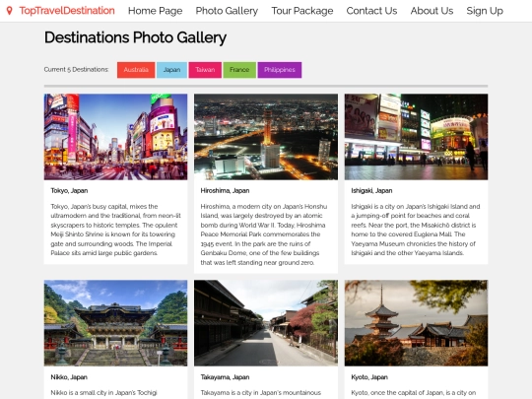Select the France destination filter
The width and height of the screenshot is (532, 399).
(x=239, y=70)
